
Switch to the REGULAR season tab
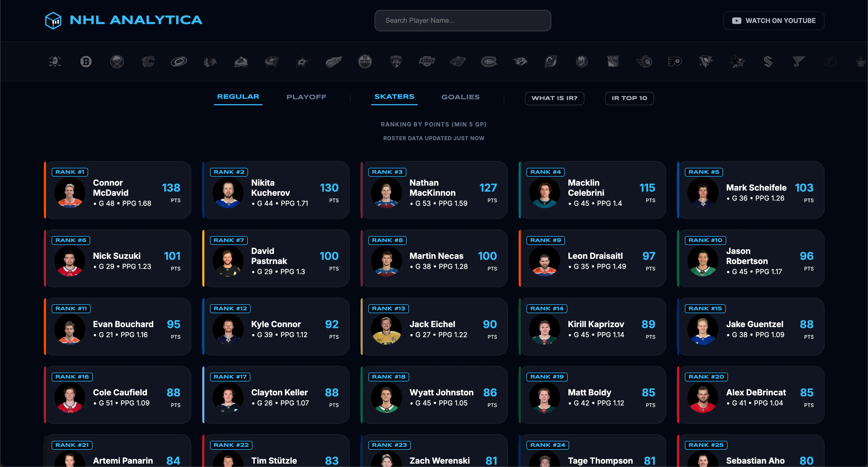coord(238,97)
